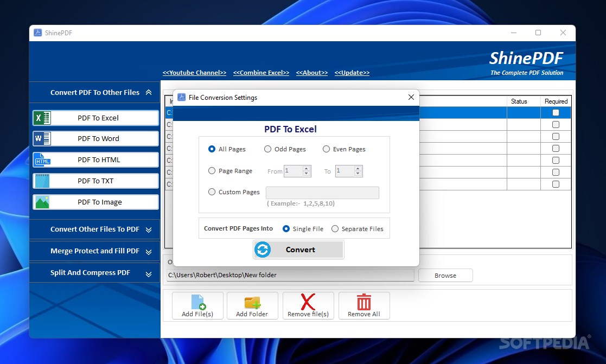The width and height of the screenshot is (606, 364).
Task: Click the PDF To Image icon
Action: (x=42, y=202)
